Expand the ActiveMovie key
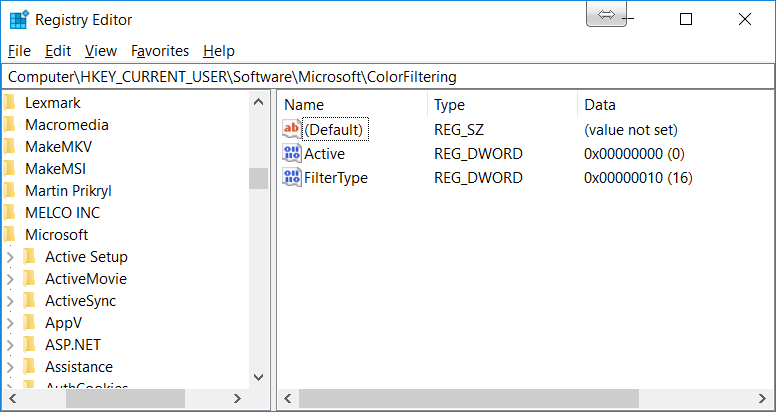The height and width of the screenshot is (412, 776). [10, 279]
